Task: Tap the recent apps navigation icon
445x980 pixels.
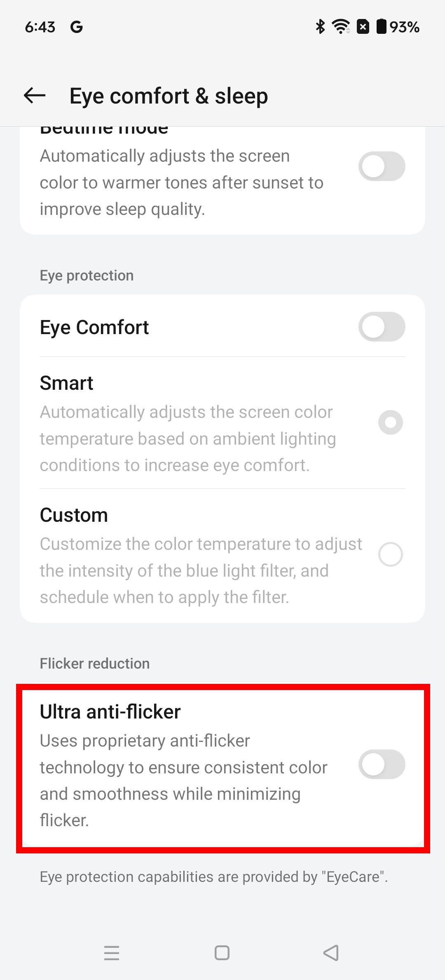Action: point(111,953)
